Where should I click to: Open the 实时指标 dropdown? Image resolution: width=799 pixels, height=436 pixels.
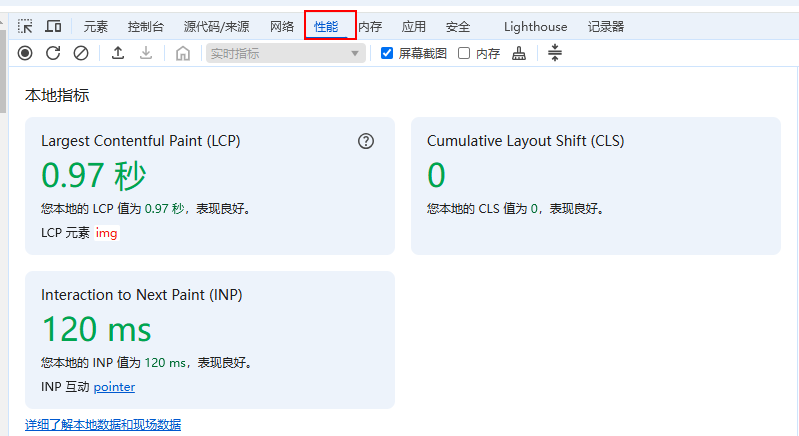pos(286,54)
